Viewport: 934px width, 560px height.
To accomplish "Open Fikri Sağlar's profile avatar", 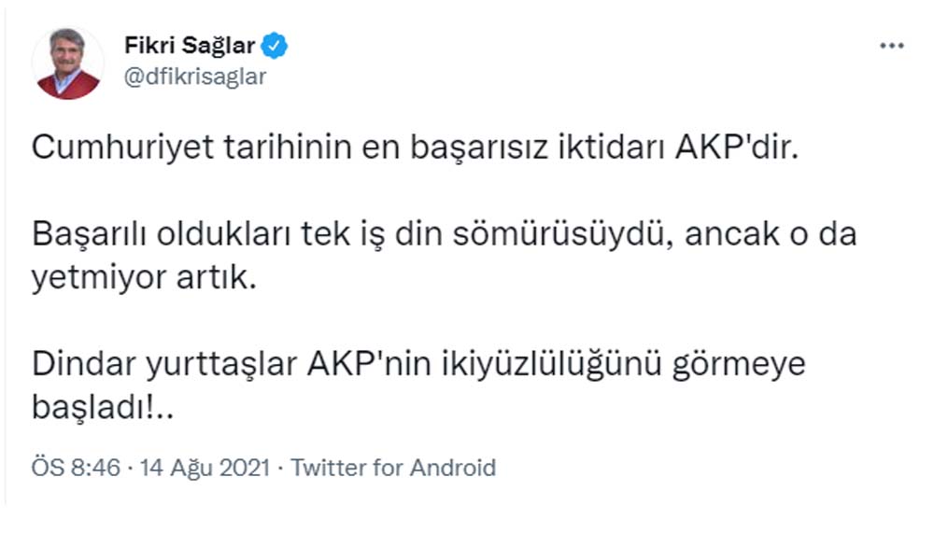I will click(x=67, y=63).
